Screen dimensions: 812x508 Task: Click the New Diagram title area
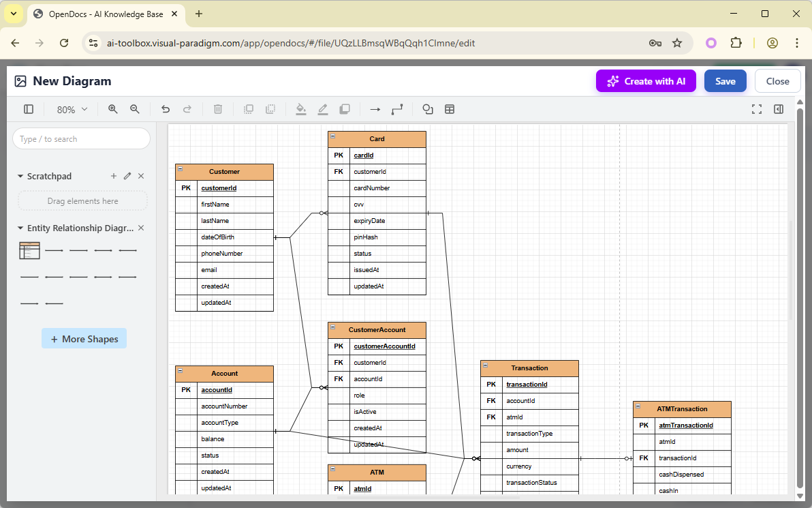point(72,80)
